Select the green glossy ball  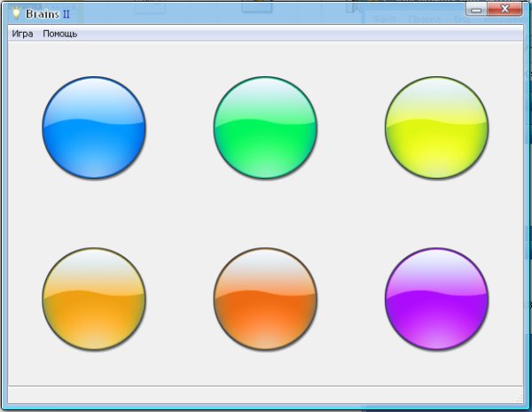click(x=265, y=128)
